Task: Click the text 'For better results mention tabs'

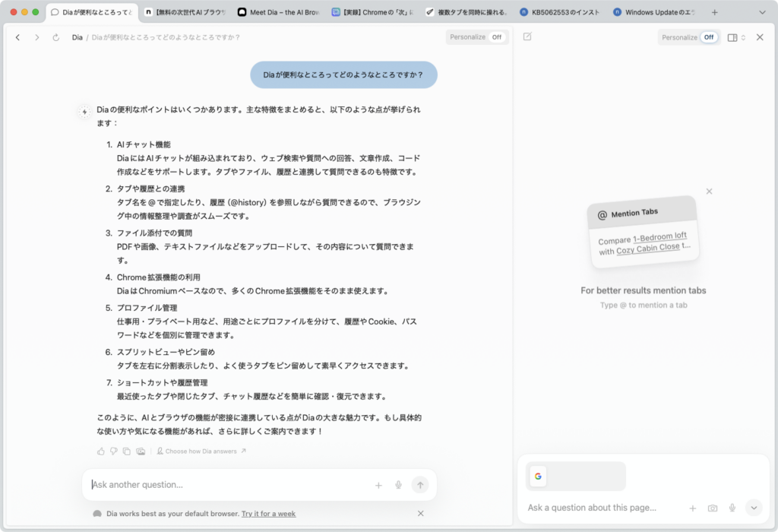Action: [x=643, y=290]
